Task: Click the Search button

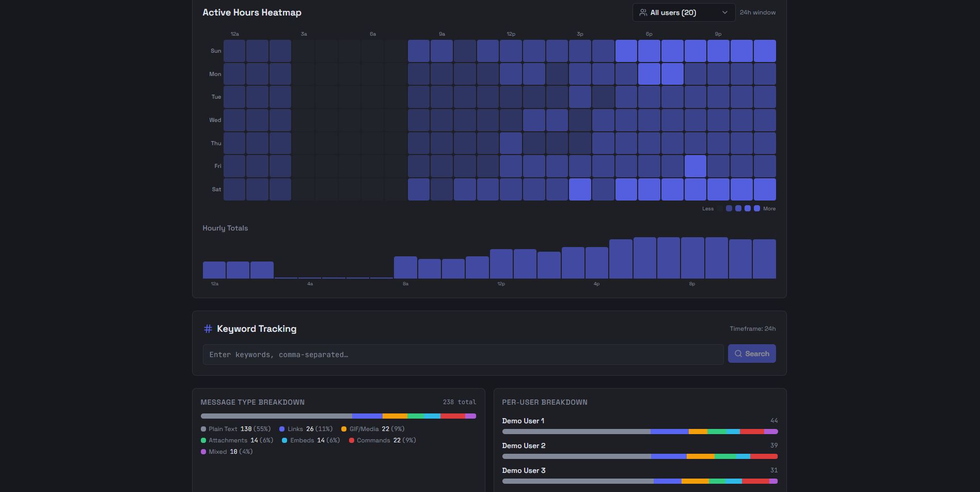Action: (x=752, y=354)
